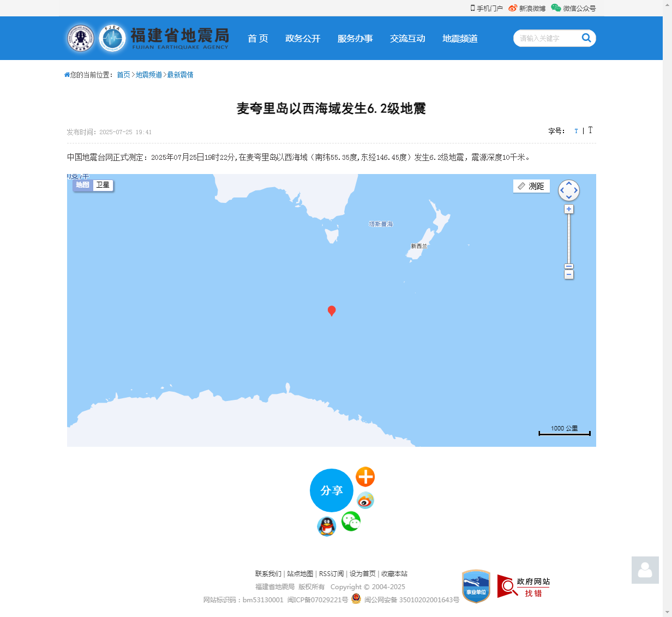The image size is (672, 617).
Task: Share via the QQ penguin icon
Action: click(327, 526)
